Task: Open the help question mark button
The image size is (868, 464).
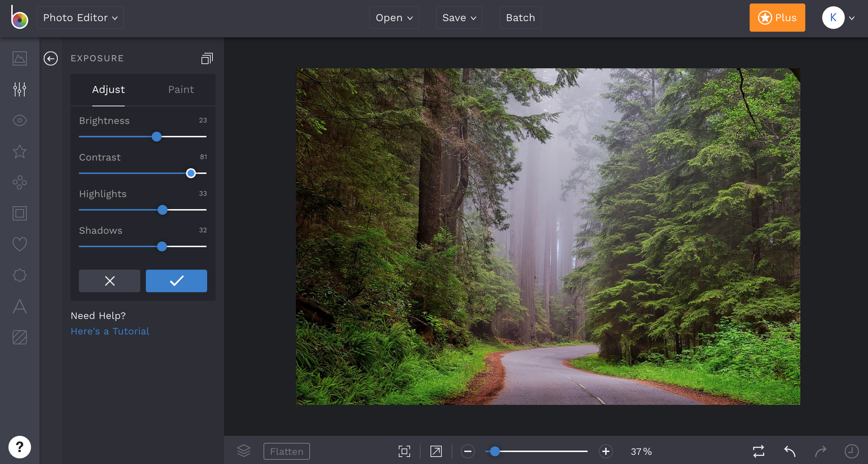Action: (20, 447)
